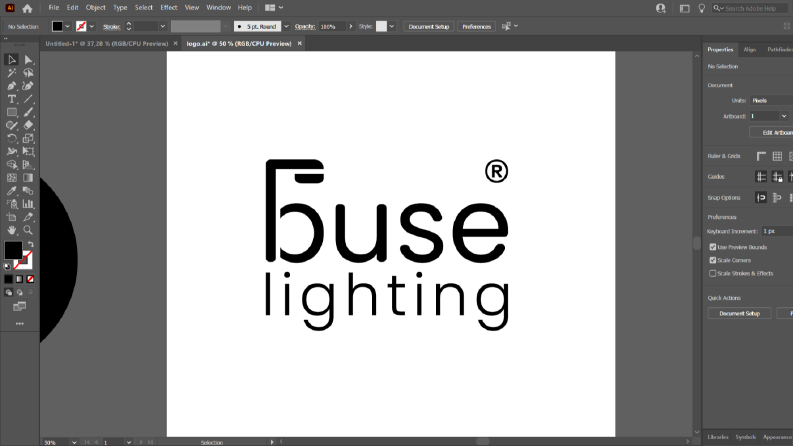Expand the Opacity slider arrow
793x446 pixels.
350,26
